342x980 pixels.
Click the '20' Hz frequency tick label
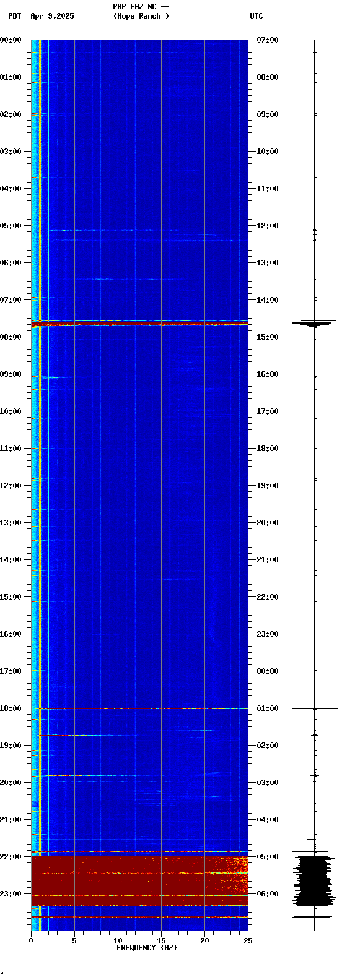tap(204, 941)
